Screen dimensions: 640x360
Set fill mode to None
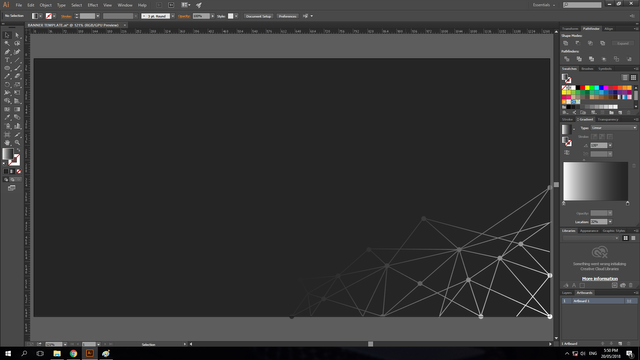click(18, 171)
